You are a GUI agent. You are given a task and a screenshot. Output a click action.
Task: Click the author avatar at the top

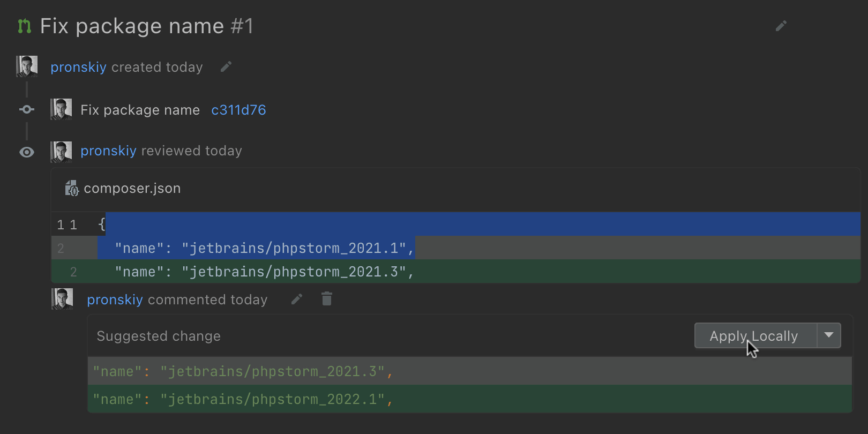point(27,66)
